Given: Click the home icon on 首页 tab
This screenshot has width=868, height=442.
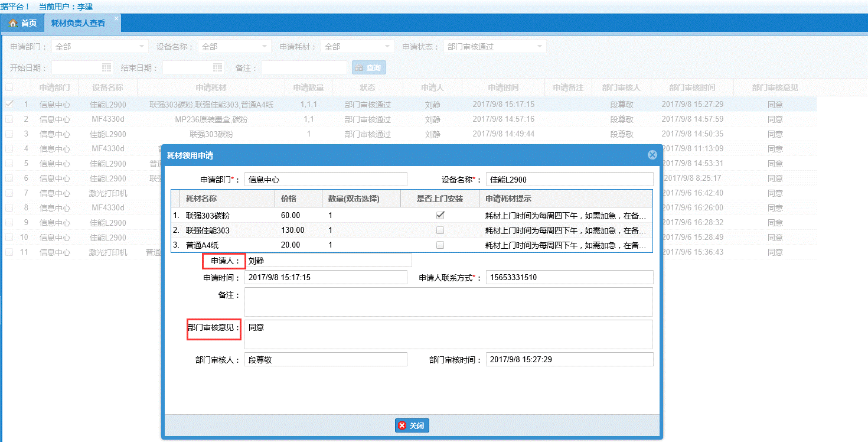Looking at the screenshot, I should click(13, 23).
